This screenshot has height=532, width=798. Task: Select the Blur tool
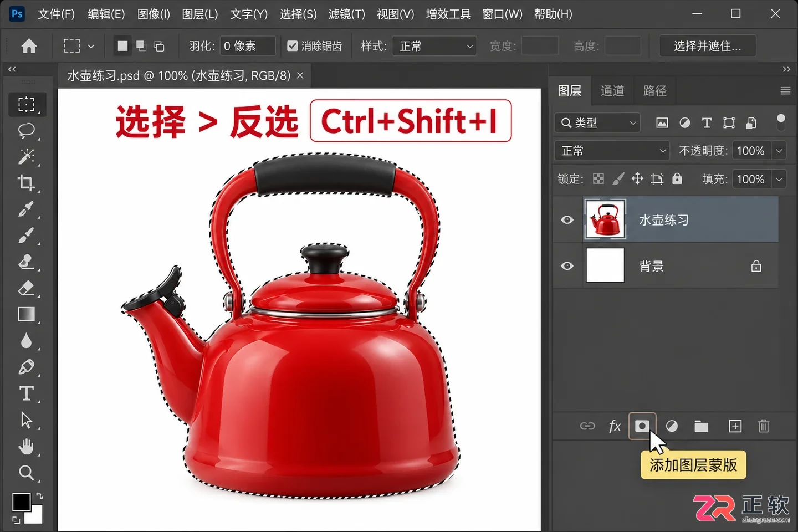(x=27, y=340)
